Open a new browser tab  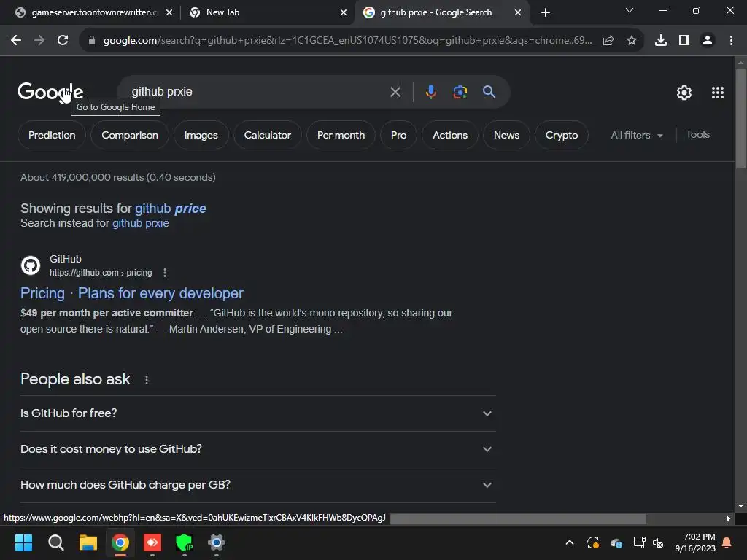(546, 12)
